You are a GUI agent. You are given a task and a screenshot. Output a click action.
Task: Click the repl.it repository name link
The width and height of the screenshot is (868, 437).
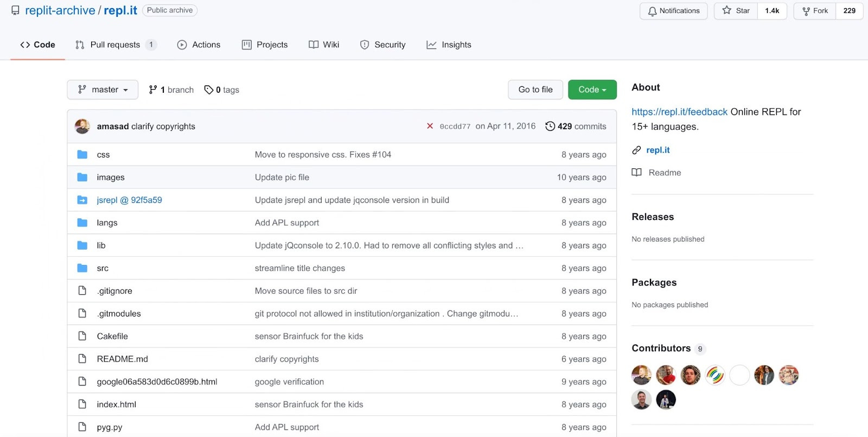pos(120,10)
